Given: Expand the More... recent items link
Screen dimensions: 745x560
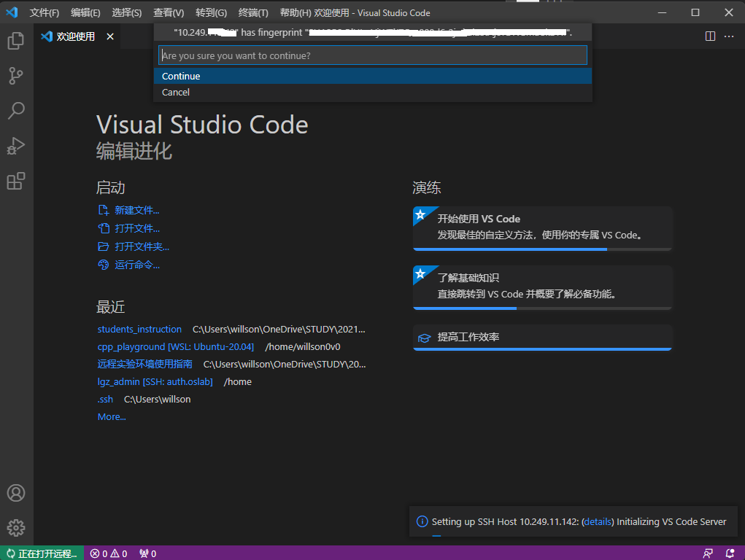Looking at the screenshot, I should (112, 416).
